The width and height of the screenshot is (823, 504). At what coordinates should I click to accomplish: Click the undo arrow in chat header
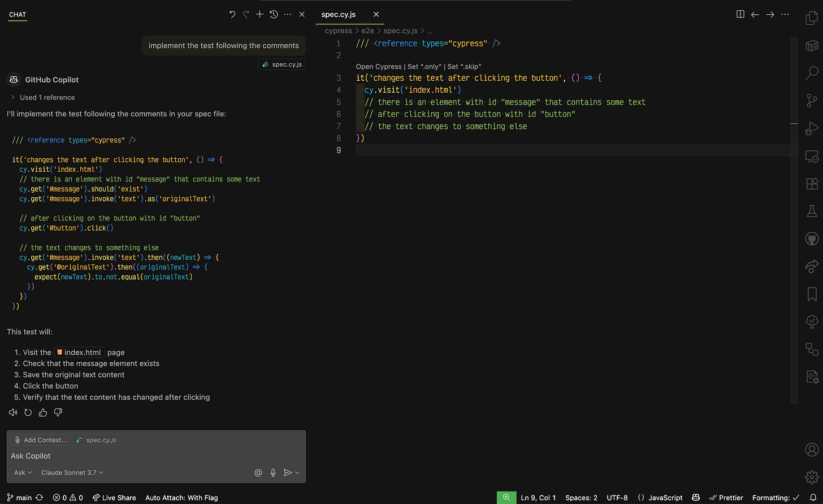point(232,15)
